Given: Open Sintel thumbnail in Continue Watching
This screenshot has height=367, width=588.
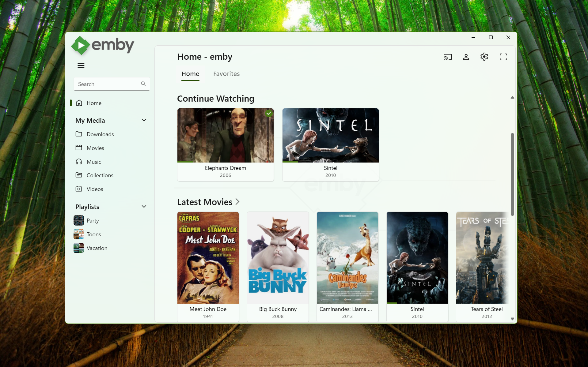Looking at the screenshot, I should point(331,135).
